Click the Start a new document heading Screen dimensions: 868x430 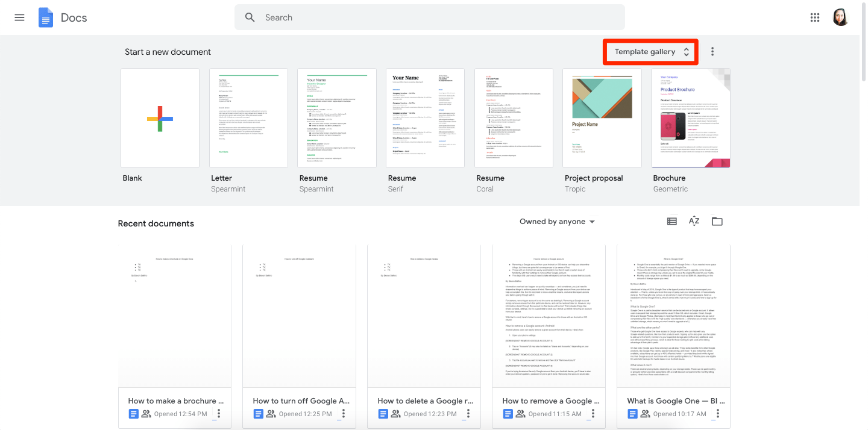(168, 52)
